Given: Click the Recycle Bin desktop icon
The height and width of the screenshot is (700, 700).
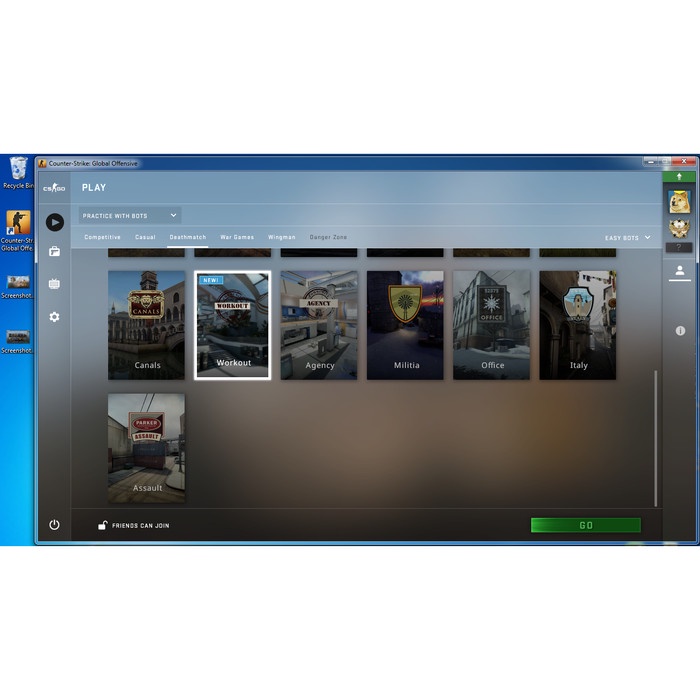Looking at the screenshot, I should (18, 173).
